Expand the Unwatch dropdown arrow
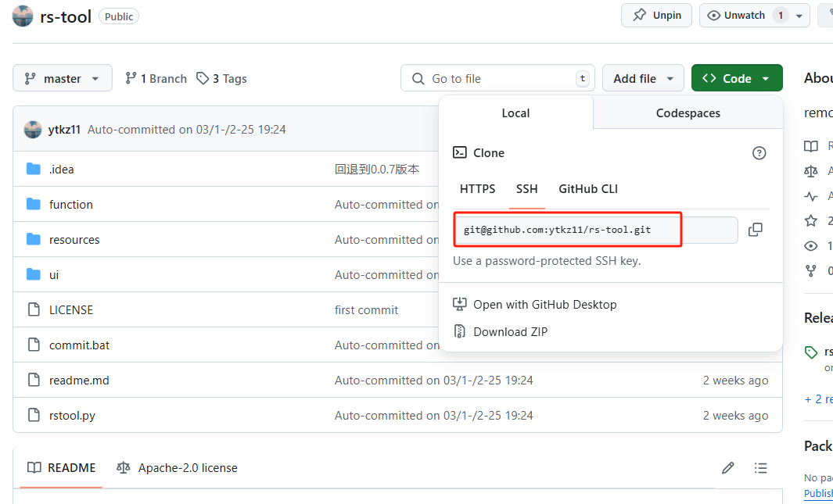The height and width of the screenshot is (504, 833). tap(799, 16)
